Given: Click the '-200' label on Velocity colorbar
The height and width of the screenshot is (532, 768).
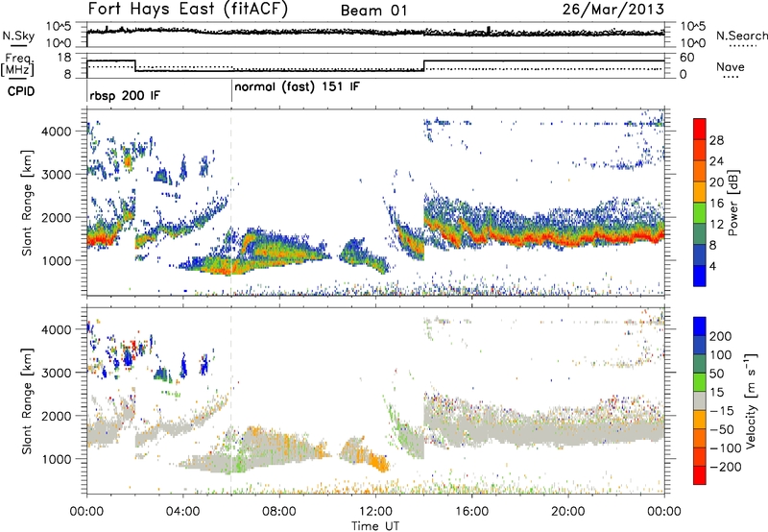Looking at the screenshot, I should [725, 467].
